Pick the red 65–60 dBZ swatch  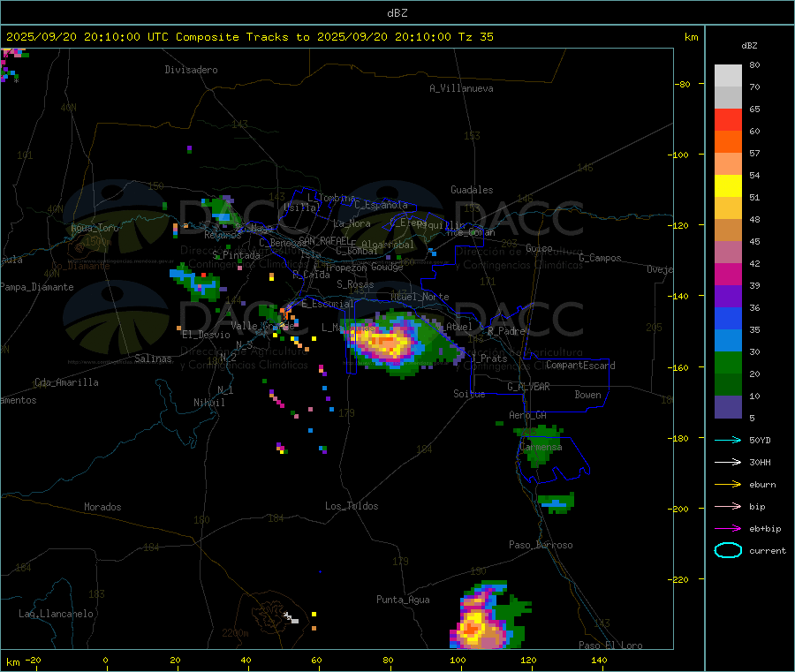click(728, 119)
